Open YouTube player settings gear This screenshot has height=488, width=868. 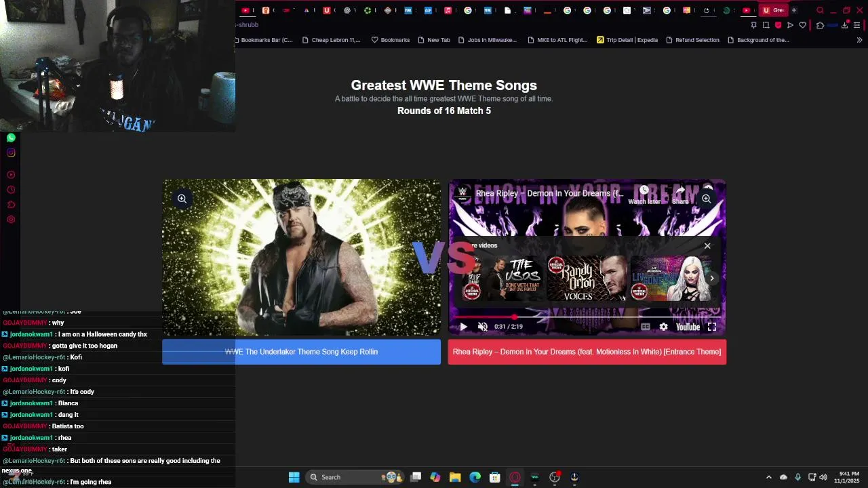pos(663,327)
